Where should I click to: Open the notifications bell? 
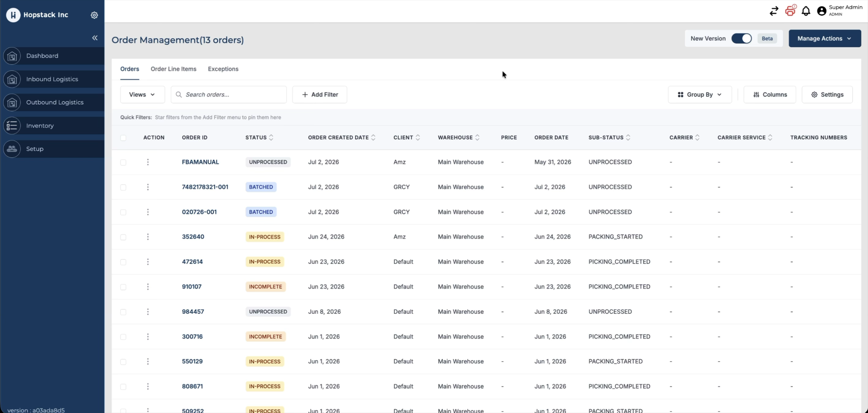[x=806, y=11]
